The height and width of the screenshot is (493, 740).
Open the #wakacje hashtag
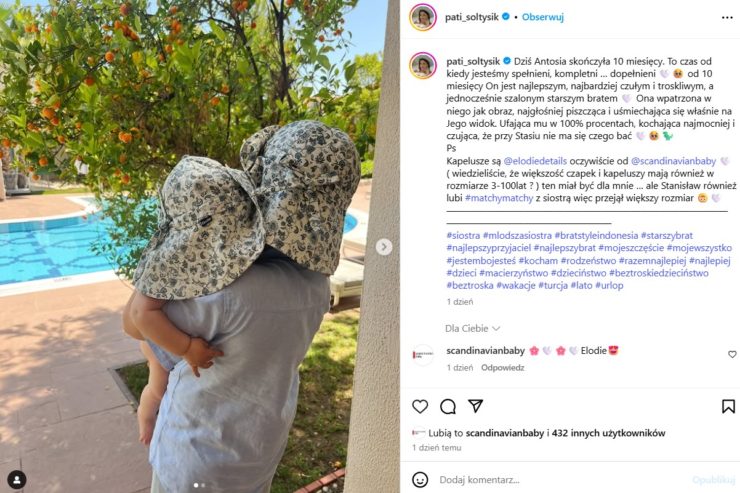tap(516, 285)
